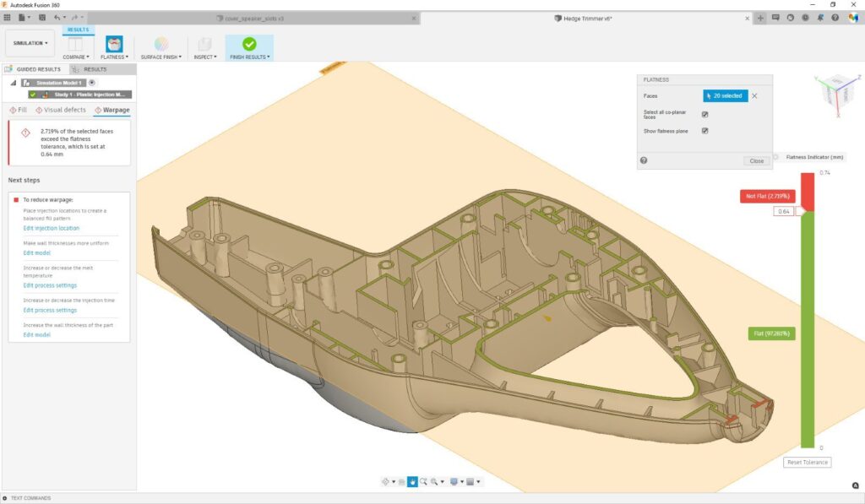
Task: Click the Edit injection location link
Action: click(51, 228)
